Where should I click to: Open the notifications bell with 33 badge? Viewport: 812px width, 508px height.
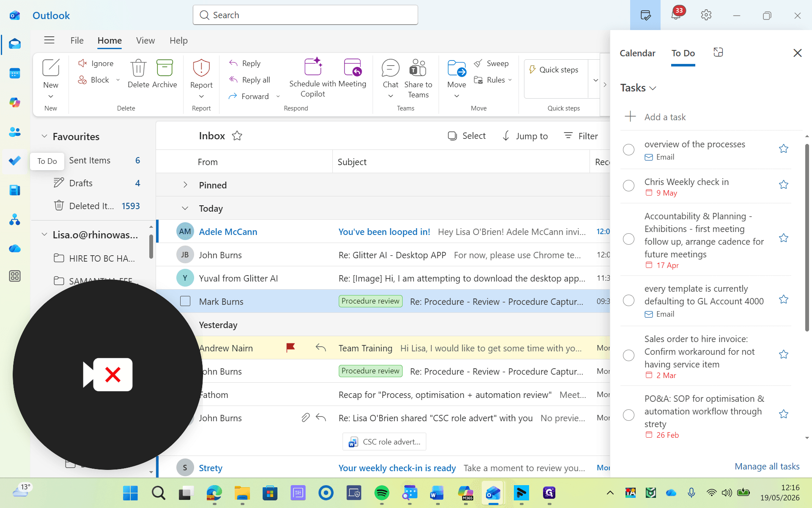pyautogui.click(x=676, y=14)
